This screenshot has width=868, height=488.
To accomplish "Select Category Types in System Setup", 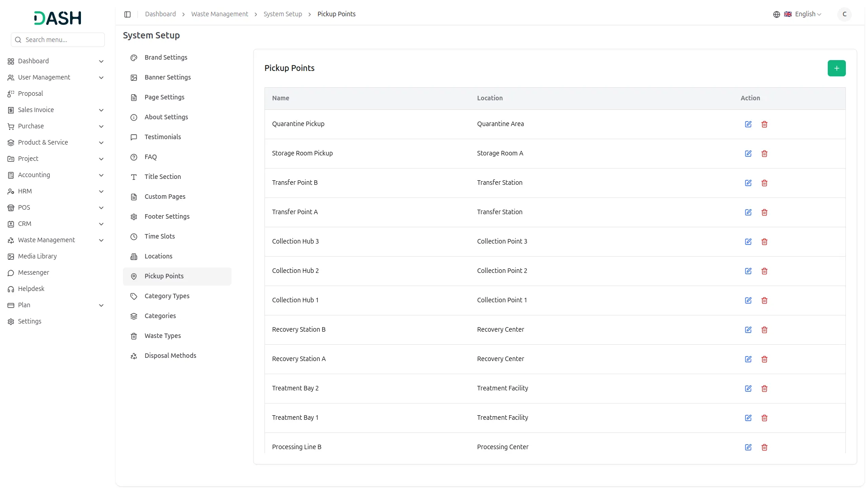I will pos(167,296).
